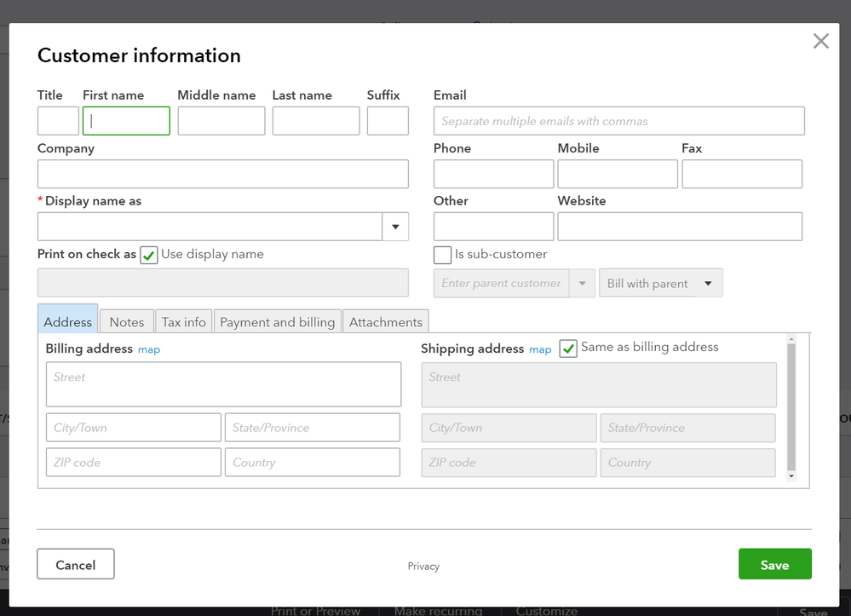Open the parent customer dropdown arrow
The image size is (851, 616).
(583, 284)
